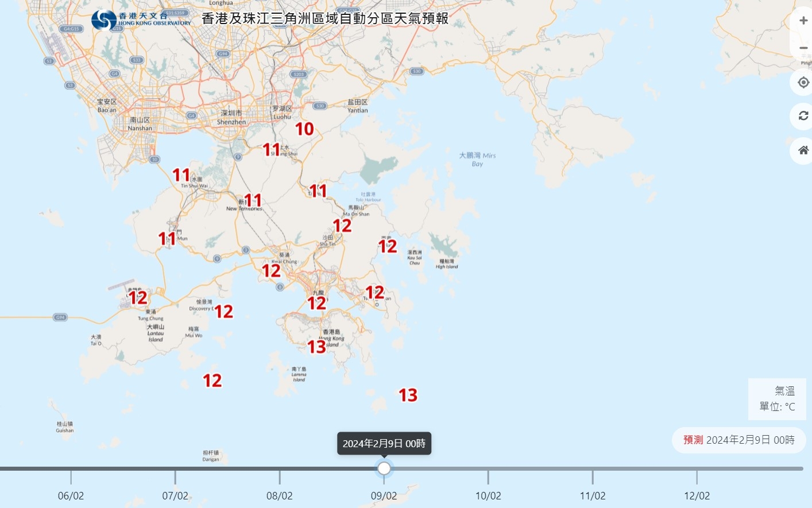The height and width of the screenshot is (508, 812).
Task: Select 10/02 on the timeline
Action: (x=488, y=495)
